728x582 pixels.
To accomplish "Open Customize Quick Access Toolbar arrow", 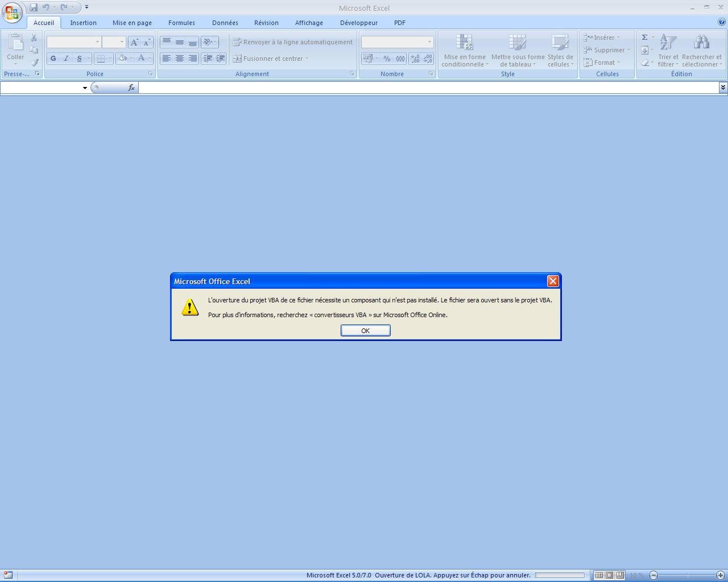I will [x=86, y=7].
